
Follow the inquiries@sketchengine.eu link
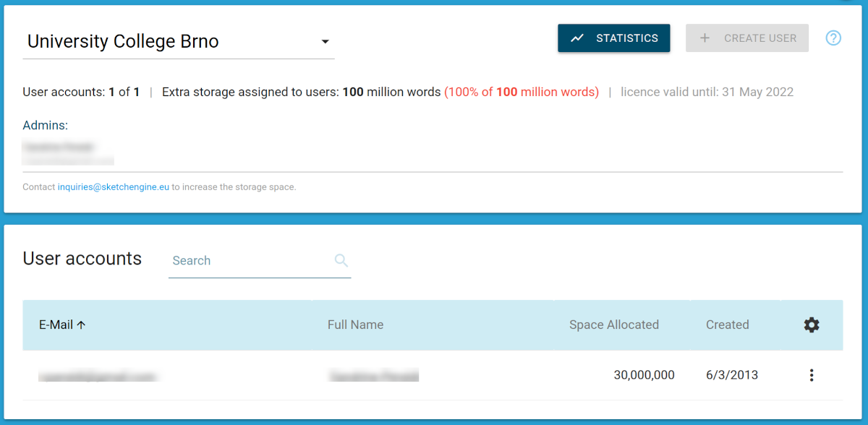pyautogui.click(x=114, y=187)
